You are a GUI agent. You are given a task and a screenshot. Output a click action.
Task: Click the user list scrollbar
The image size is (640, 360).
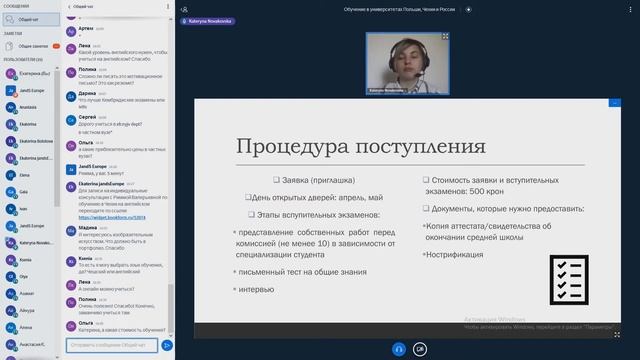[x=57, y=139]
